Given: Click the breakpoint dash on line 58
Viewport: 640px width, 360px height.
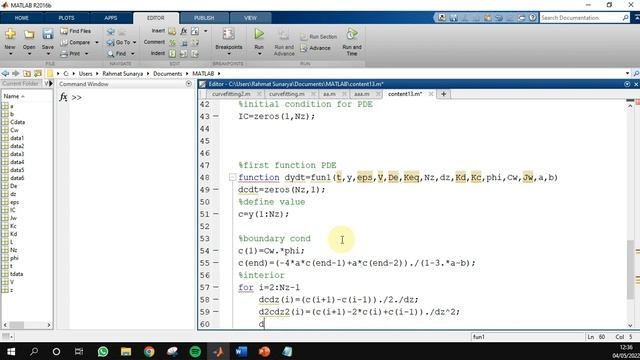Looking at the screenshot, I should pos(216,300).
